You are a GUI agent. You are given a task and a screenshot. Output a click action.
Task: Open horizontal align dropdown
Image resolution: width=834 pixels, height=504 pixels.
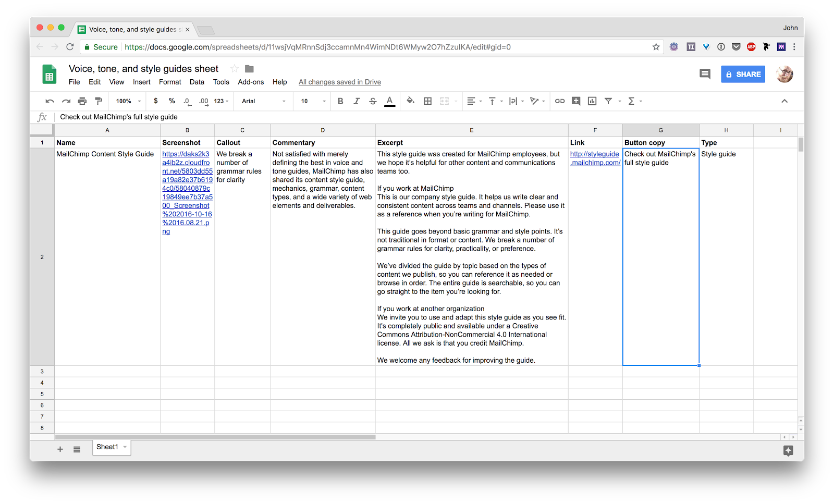pos(474,101)
